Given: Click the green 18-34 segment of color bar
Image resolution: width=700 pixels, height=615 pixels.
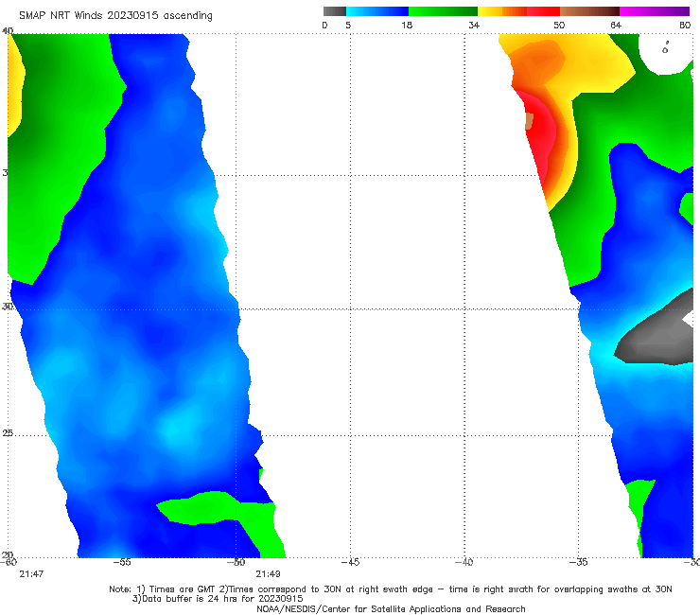Looking at the screenshot, I should coord(443,11).
